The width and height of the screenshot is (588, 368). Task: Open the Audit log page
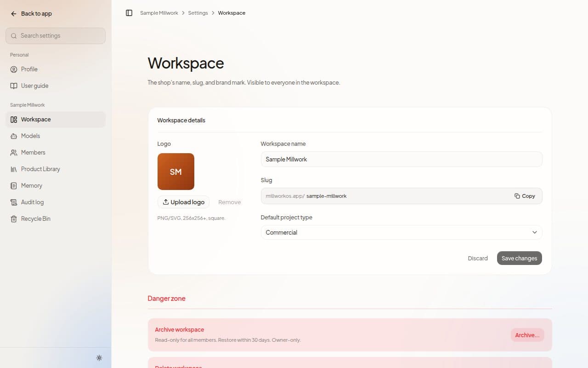click(x=56, y=202)
